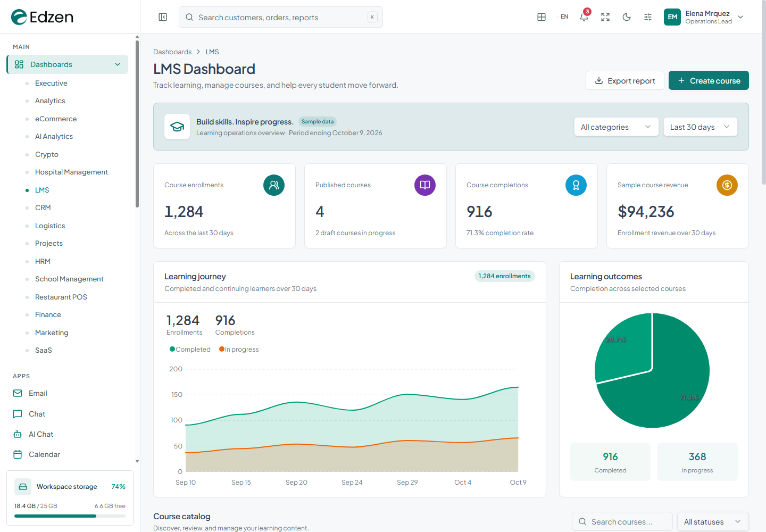The width and height of the screenshot is (766, 532).
Task: Go to Executive dashboard
Action: pyautogui.click(x=51, y=83)
